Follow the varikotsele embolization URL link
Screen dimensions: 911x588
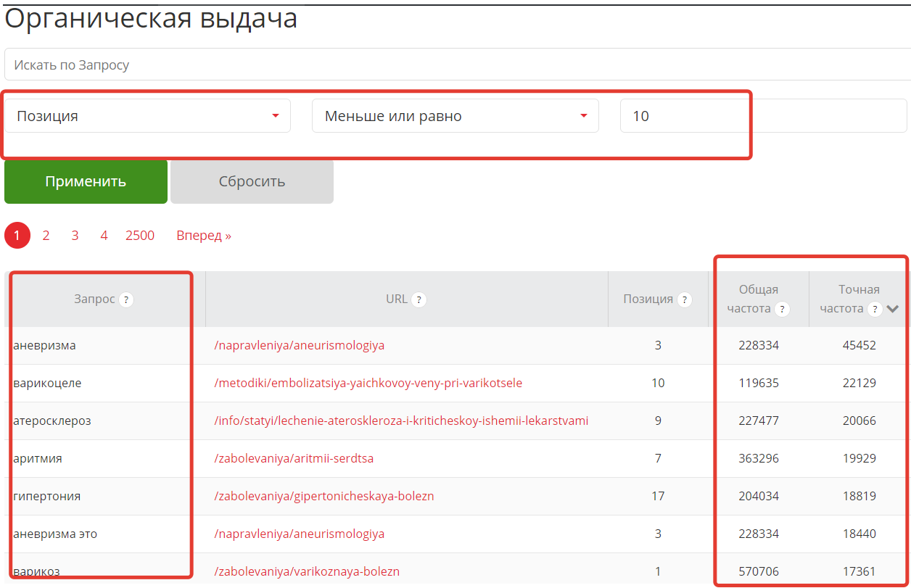pyautogui.click(x=366, y=383)
